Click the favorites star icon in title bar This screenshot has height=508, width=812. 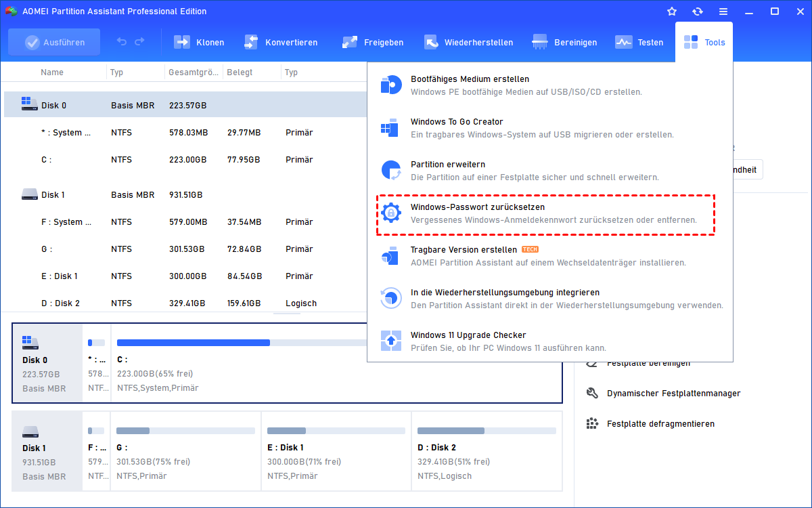672,12
